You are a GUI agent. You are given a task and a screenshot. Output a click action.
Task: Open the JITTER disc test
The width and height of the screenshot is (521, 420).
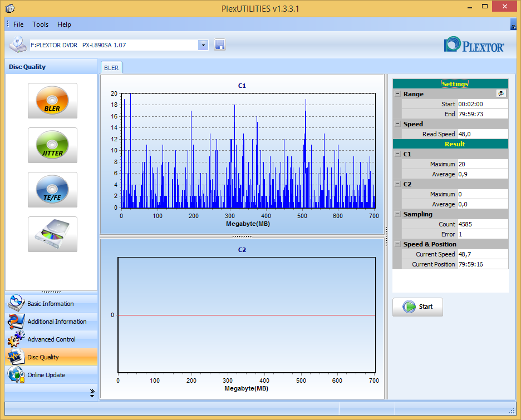(x=52, y=145)
